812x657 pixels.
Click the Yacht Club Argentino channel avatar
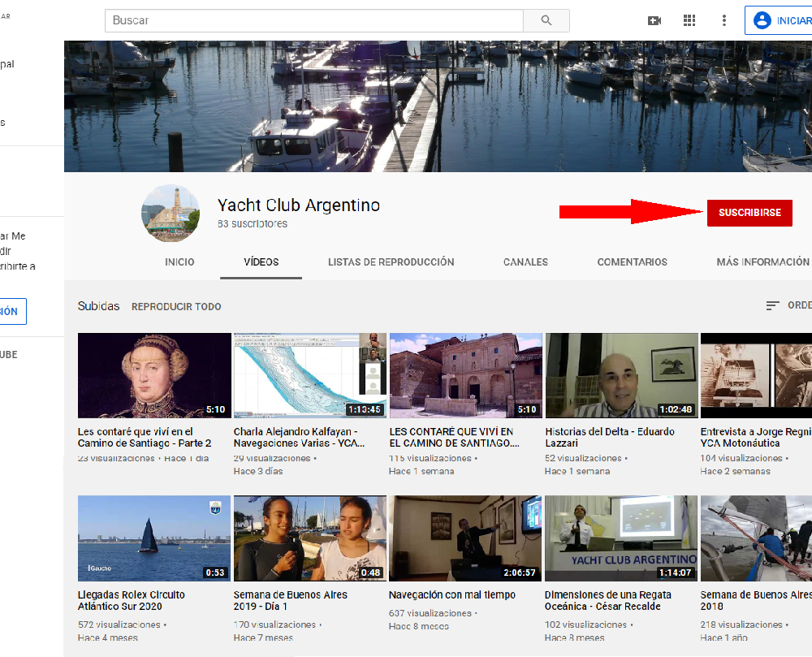pos(171,213)
